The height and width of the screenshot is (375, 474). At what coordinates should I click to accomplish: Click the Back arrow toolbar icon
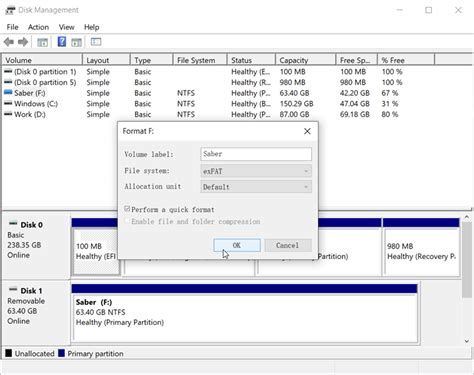coord(9,42)
